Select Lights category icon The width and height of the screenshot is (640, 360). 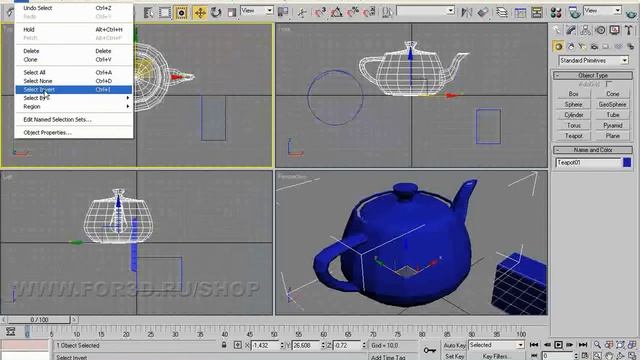(x=582, y=47)
